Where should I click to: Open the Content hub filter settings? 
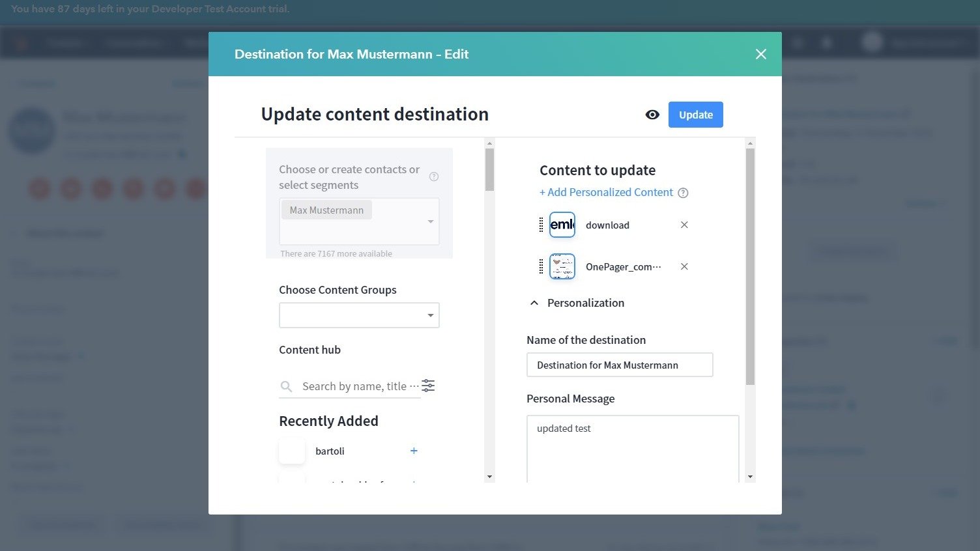pyautogui.click(x=428, y=386)
